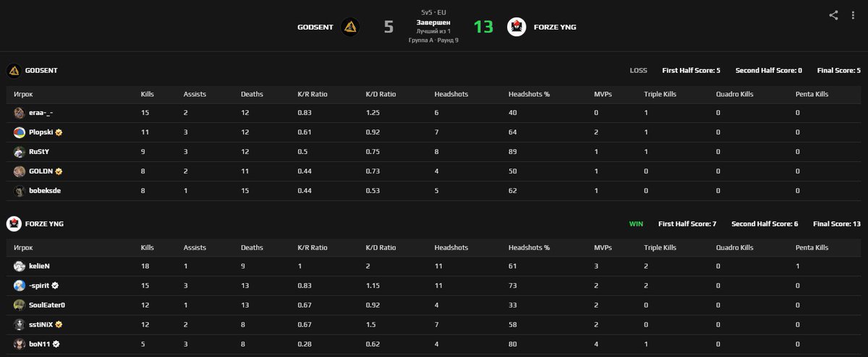868x357 pixels.
Task: Click the verified badge next to -spirit
Action: click(55, 285)
